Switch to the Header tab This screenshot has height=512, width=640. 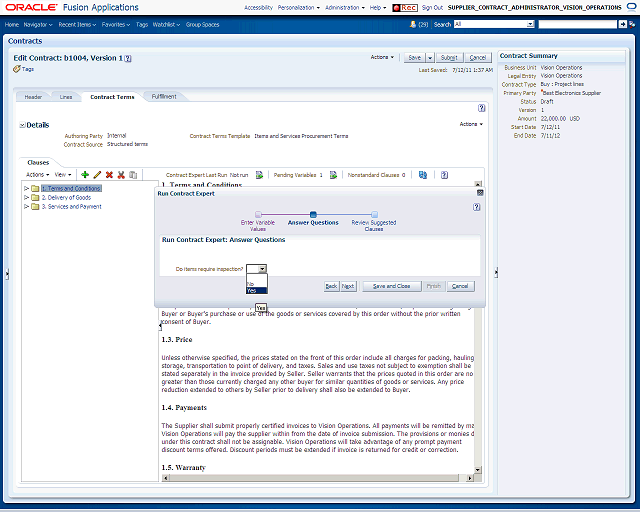33,97
